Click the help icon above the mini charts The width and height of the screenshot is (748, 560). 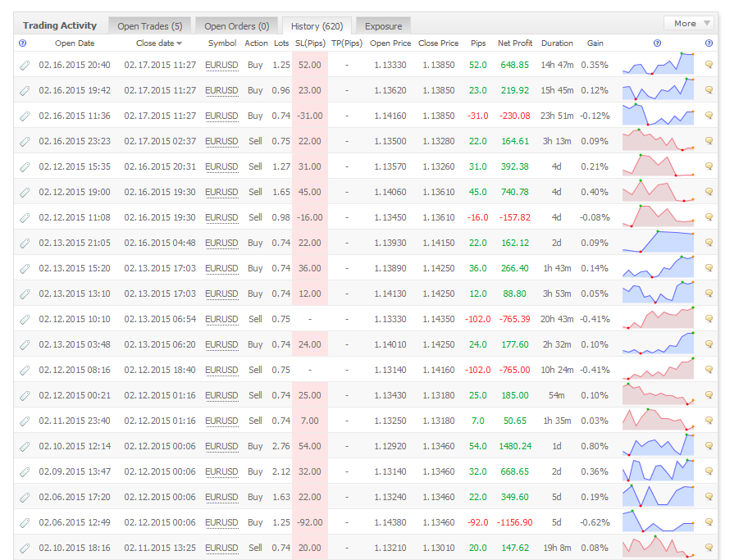tap(657, 43)
